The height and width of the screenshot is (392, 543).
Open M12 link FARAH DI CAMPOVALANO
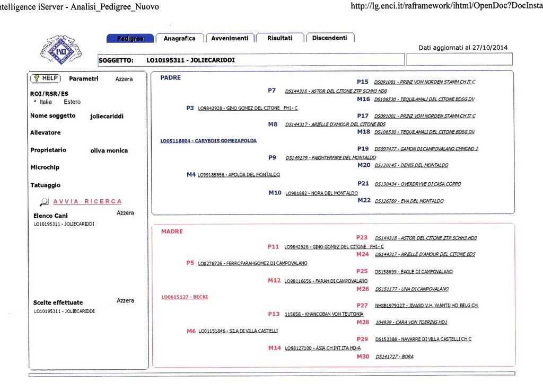[326, 281]
